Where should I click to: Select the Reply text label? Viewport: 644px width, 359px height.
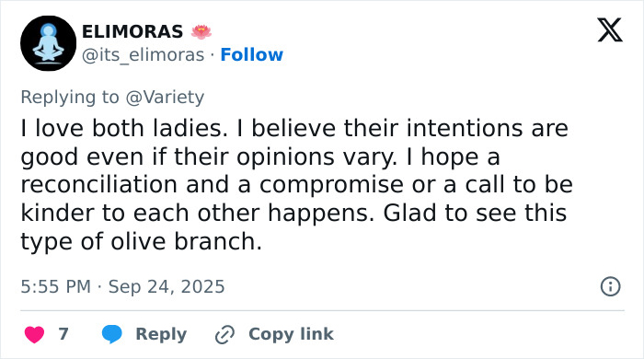[161, 334]
